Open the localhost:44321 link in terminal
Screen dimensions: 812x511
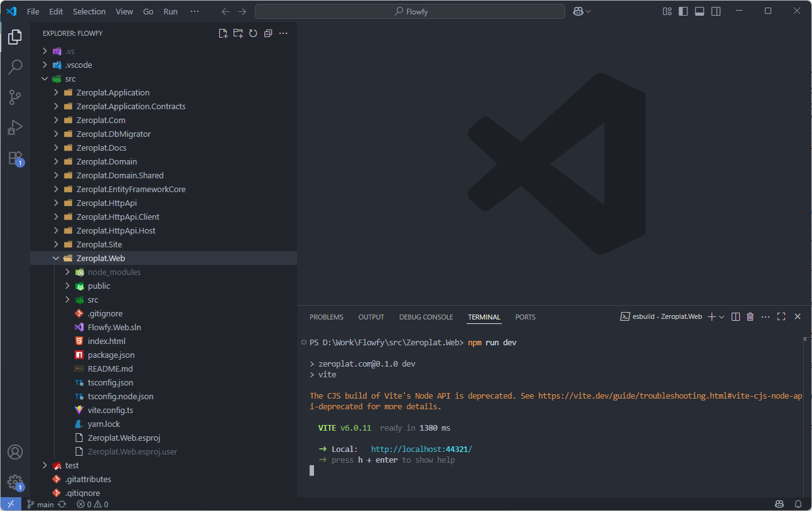pos(421,449)
